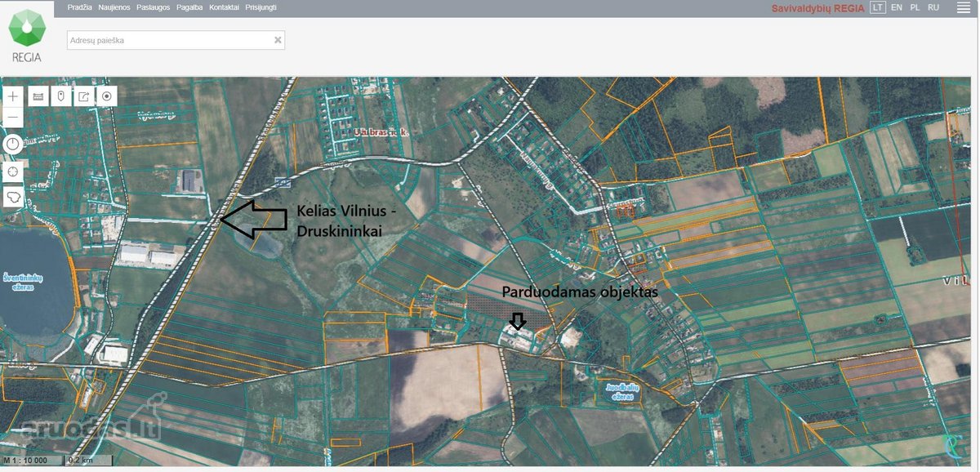Click the REGIA logo
Viewport: 980px width, 472px height.
26,36
